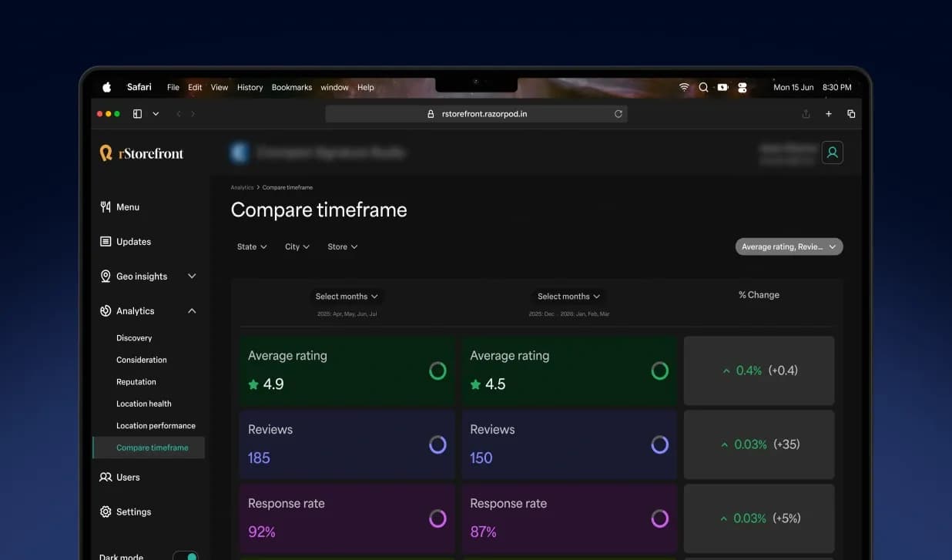Open Safari tab group dropdown chevron
The height and width of the screenshot is (560, 952).
pos(156,114)
